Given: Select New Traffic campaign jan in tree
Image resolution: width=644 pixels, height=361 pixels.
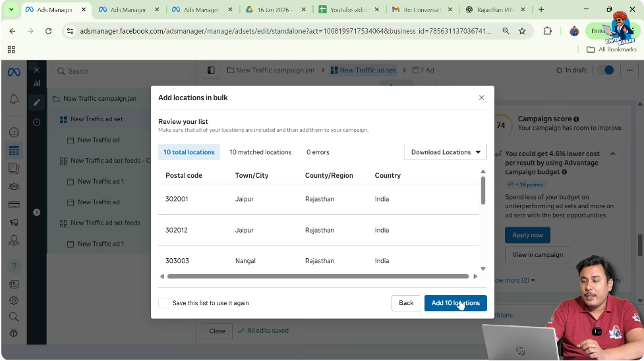Looking at the screenshot, I should click(100, 99).
